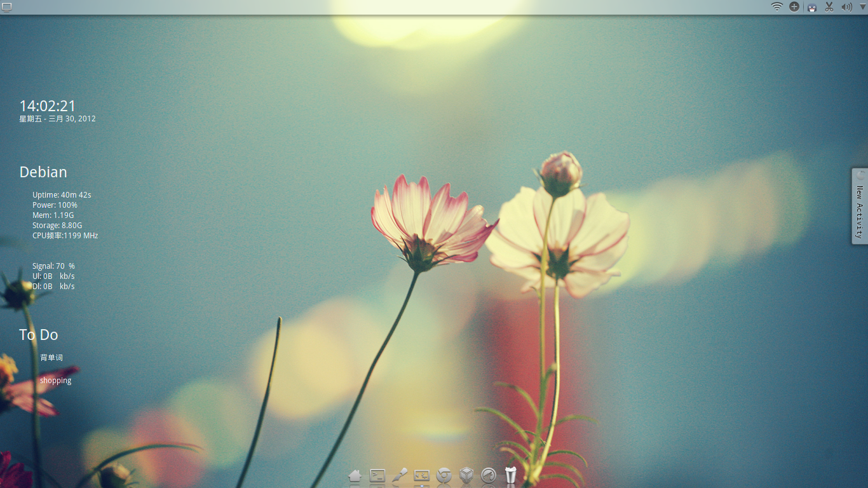Screen dimensions: 868x488
Task: Select the shopping to-do item
Action: click(56, 381)
